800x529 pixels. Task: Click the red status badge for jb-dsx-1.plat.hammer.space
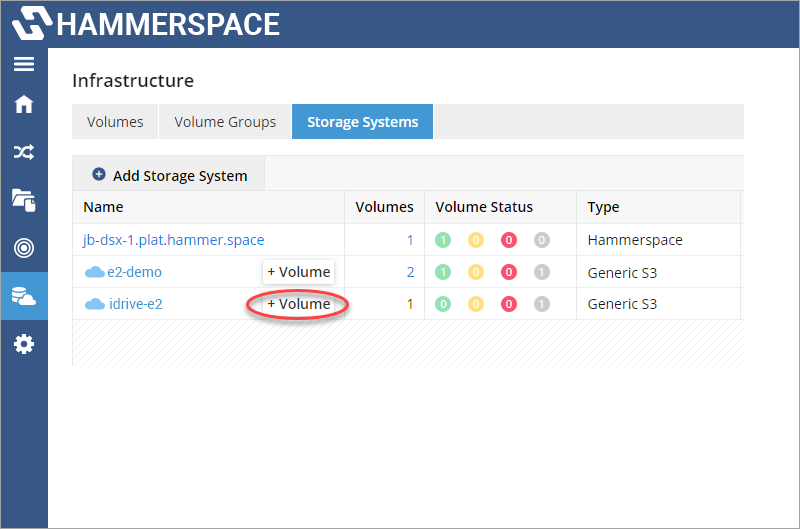pyautogui.click(x=509, y=240)
